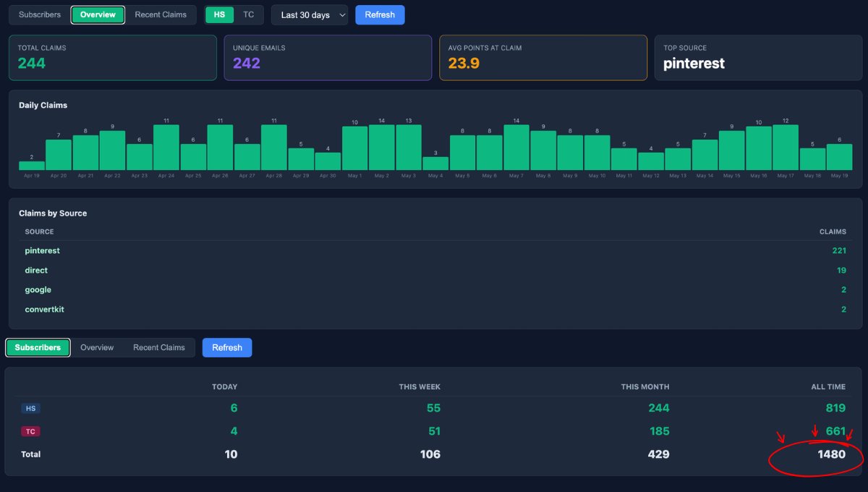Image resolution: width=868 pixels, height=492 pixels.
Task: Open the Last 30 days dropdown
Action: click(x=310, y=15)
